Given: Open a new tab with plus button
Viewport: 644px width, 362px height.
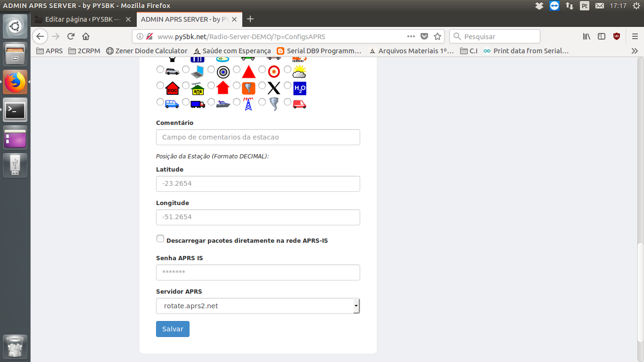Looking at the screenshot, I should click(x=250, y=19).
